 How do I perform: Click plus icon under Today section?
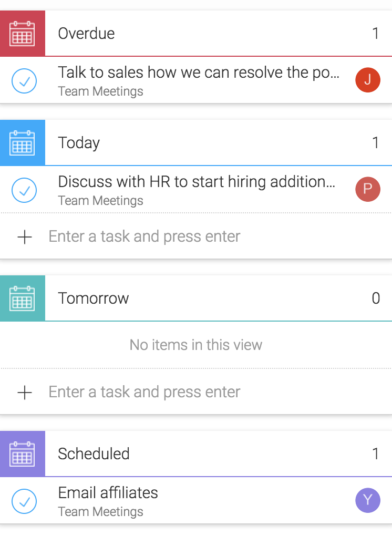(25, 237)
